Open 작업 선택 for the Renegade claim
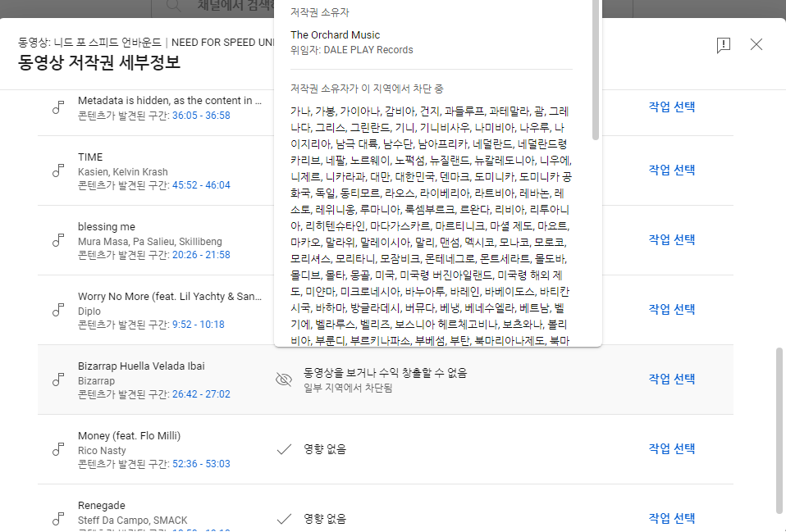Image resolution: width=786 pixels, height=532 pixels. 671,518
